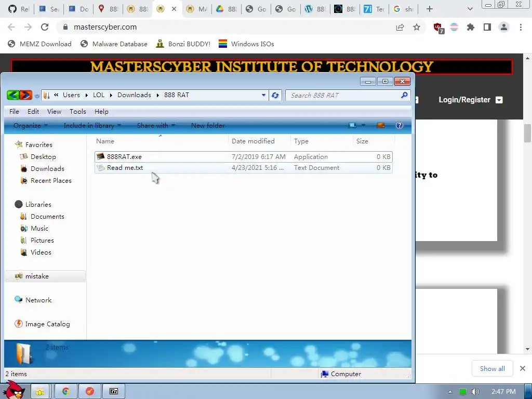
Task: Select the Read me.txt file
Action: [x=243, y=168]
